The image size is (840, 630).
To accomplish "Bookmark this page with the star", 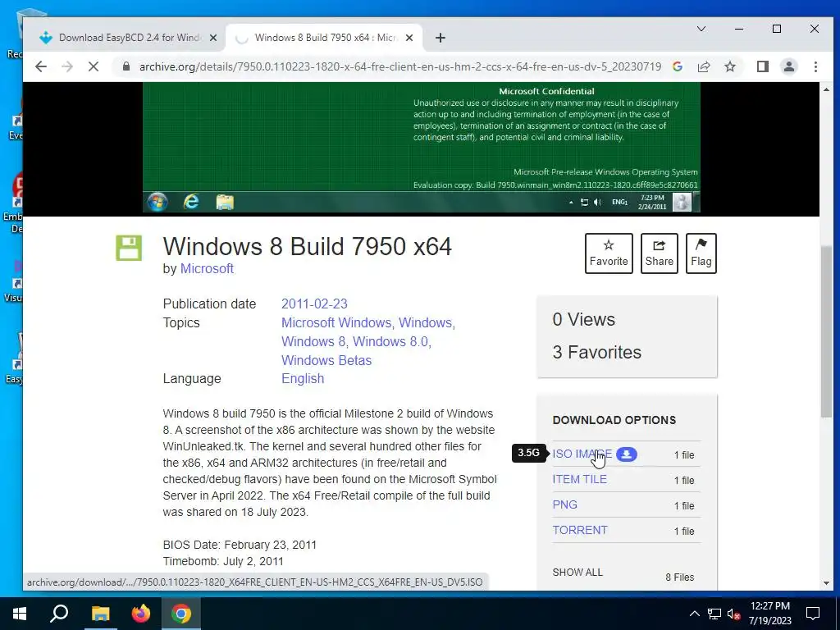I will (x=729, y=66).
